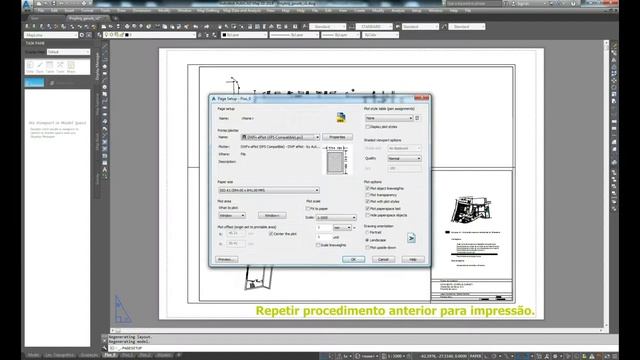Open the printer/plotter name dropdown
Screen dimensions: 640x360
click(x=280, y=137)
